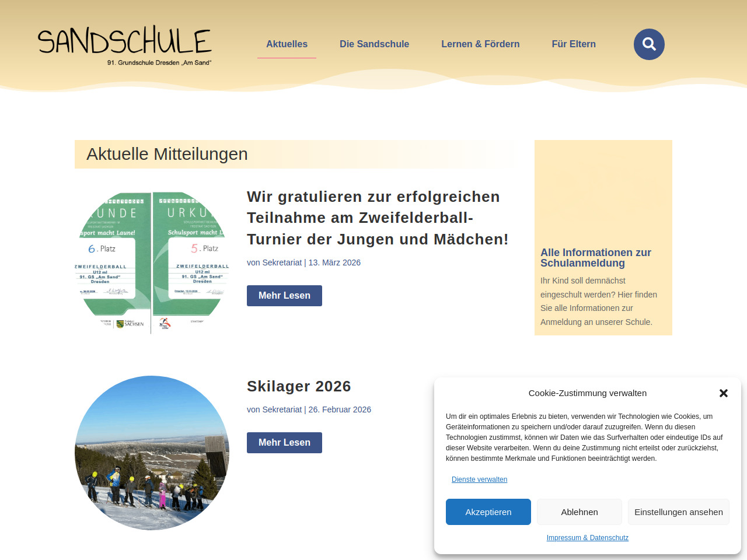Open the Zweifelderball-Turnier article headline
Image resolution: width=747 pixels, height=560 pixels.
point(377,218)
